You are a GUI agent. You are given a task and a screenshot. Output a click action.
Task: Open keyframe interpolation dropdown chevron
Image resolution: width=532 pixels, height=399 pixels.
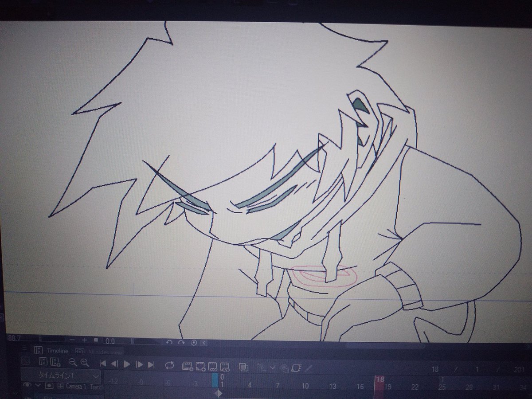tap(272, 368)
